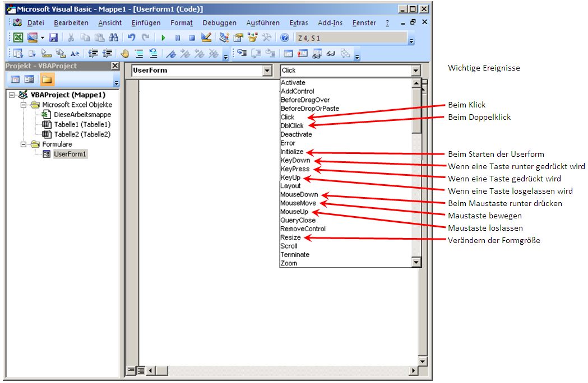Click View Code in Project panel
Image resolution: width=588 pixels, height=383 pixels.
[15, 79]
